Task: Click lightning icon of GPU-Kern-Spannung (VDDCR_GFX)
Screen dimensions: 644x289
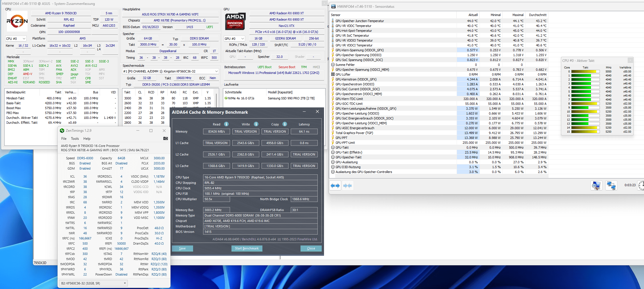Action: [333, 50]
